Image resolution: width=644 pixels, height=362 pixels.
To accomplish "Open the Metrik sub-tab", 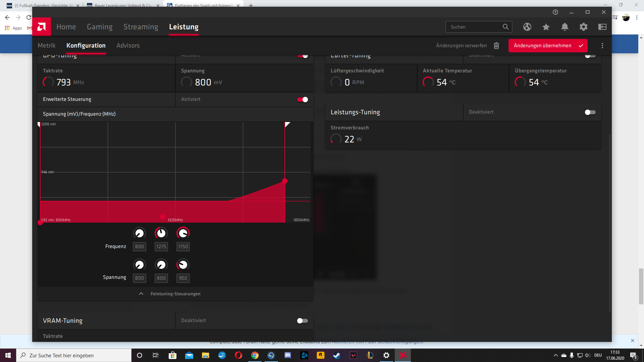I will pyautogui.click(x=47, y=46).
